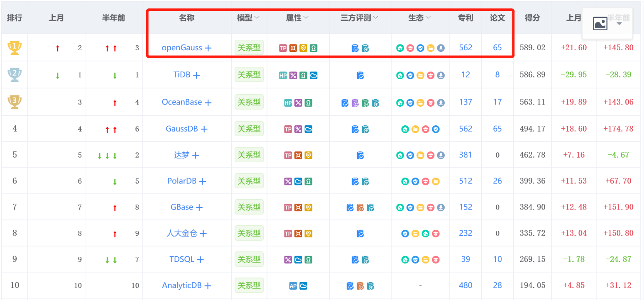Open openGauss patent count 562

[465, 47]
